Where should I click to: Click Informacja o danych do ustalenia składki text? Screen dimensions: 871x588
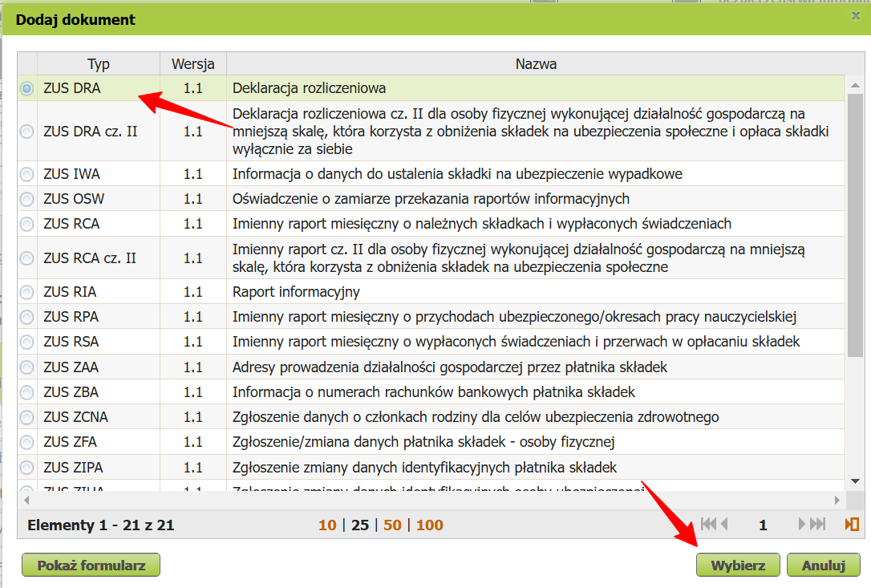457,175
